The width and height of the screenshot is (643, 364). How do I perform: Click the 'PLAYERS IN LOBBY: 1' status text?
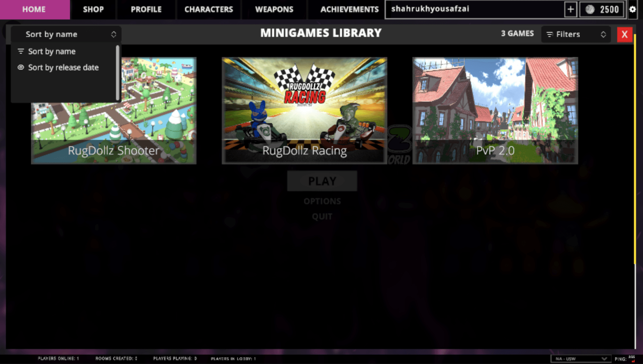coord(233,358)
